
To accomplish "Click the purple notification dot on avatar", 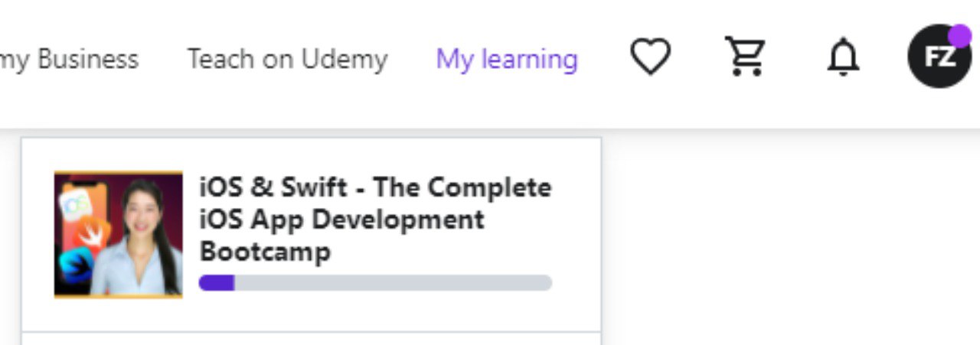I will click(960, 35).
